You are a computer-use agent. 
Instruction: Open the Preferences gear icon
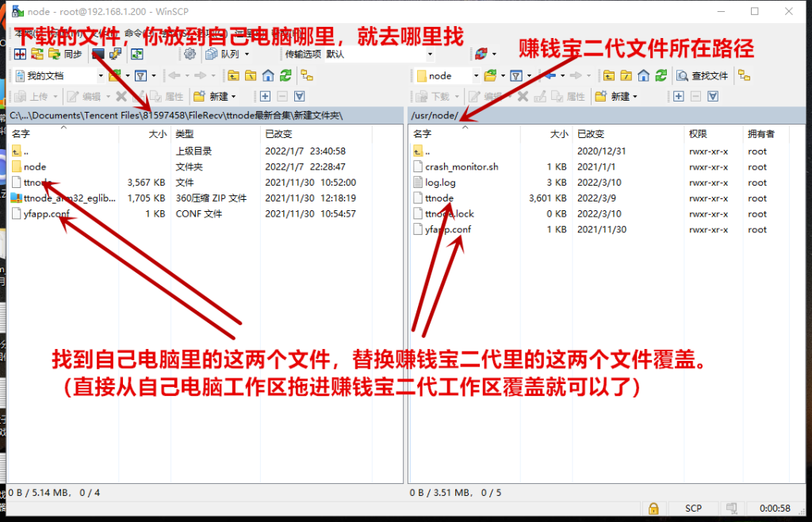[190, 54]
